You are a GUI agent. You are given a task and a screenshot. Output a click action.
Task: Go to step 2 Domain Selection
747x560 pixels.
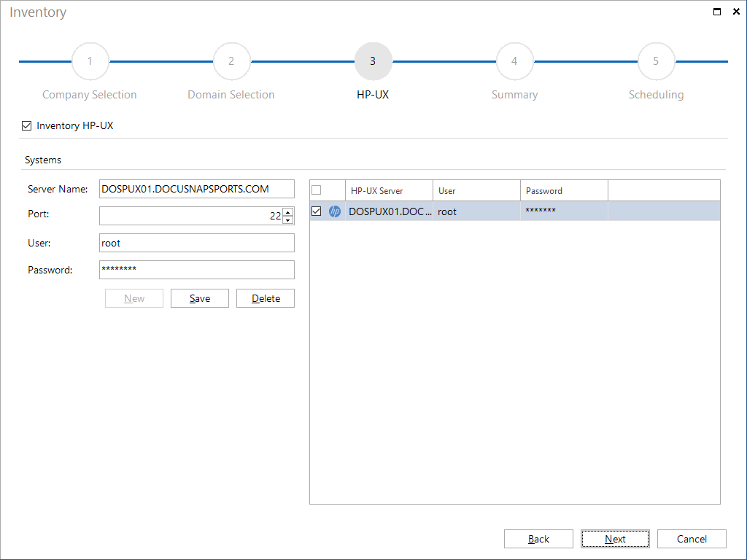(x=231, y=61)
